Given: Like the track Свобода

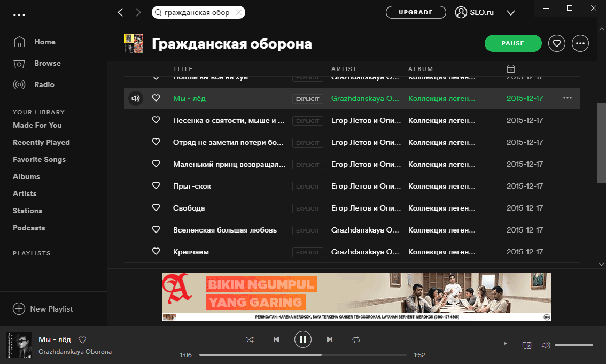Looking at the screenshot, I should point(156,208).
